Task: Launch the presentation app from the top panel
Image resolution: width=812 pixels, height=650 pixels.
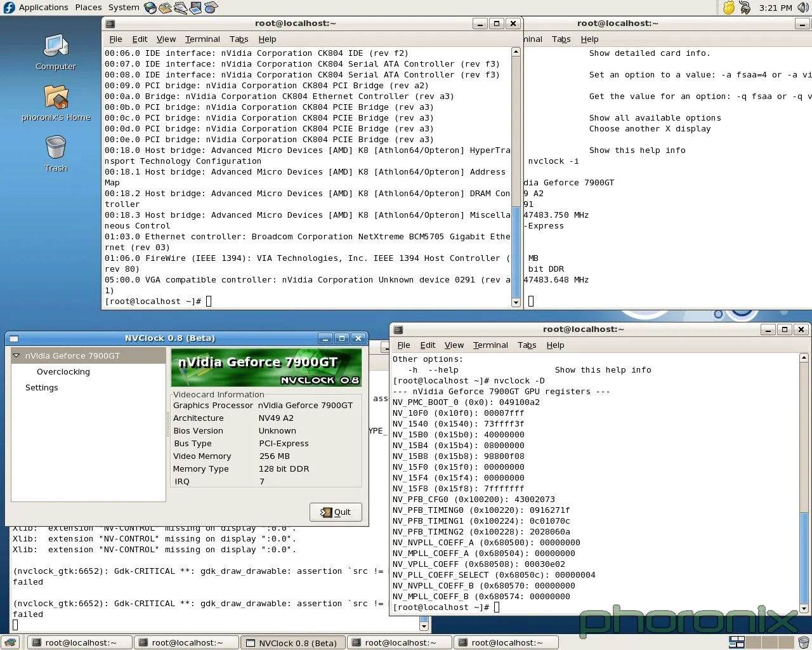Action: pos(196,8)
